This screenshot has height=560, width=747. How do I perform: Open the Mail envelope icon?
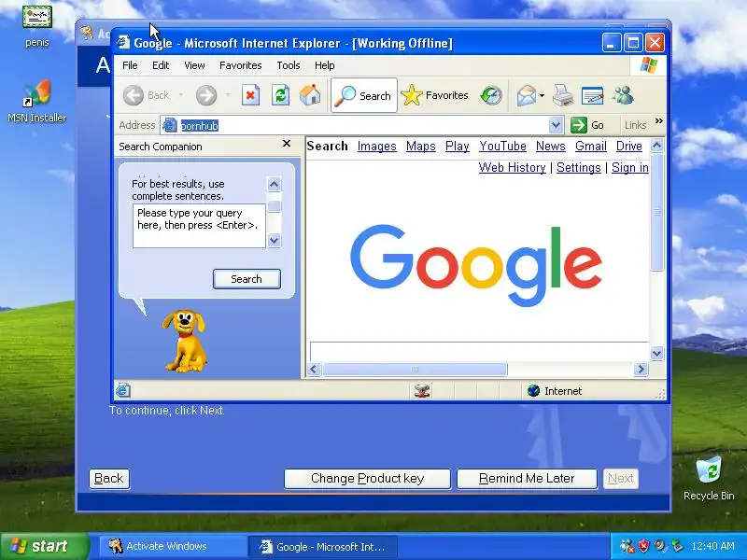point(527,96)
